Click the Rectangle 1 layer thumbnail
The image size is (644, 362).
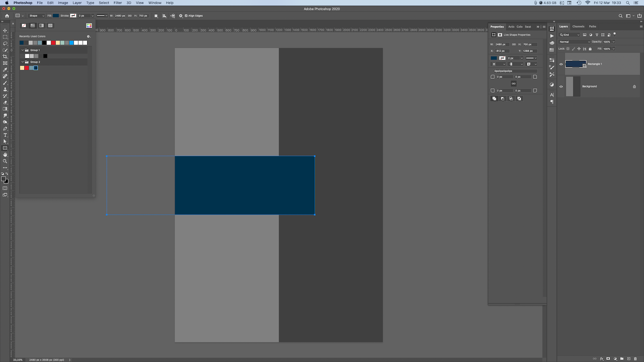coord(576,64)
